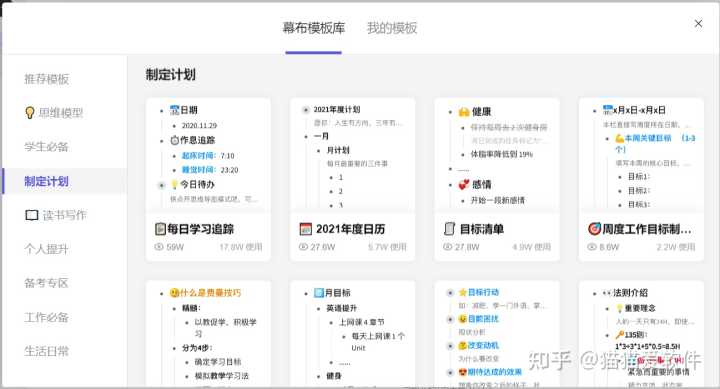The width and height of the screenshot is (720, 389).
Task: Open the x月x日 weekly preview thumbnail
Action: pos(641,155)
